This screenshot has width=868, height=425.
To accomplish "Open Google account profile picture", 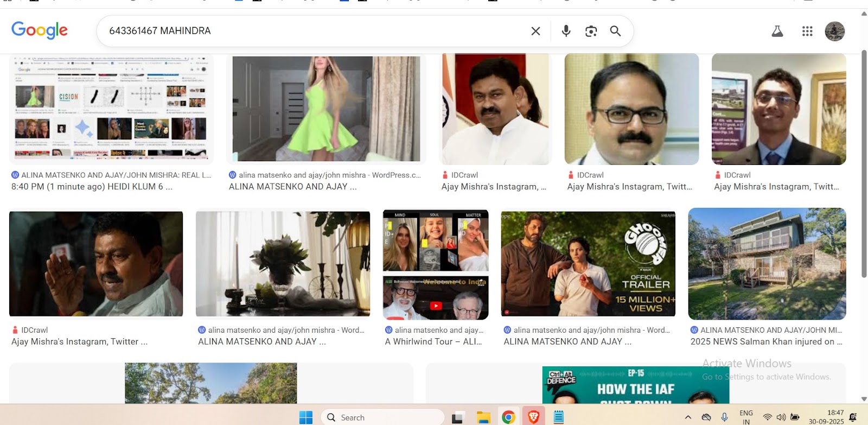I will [834, 31].
